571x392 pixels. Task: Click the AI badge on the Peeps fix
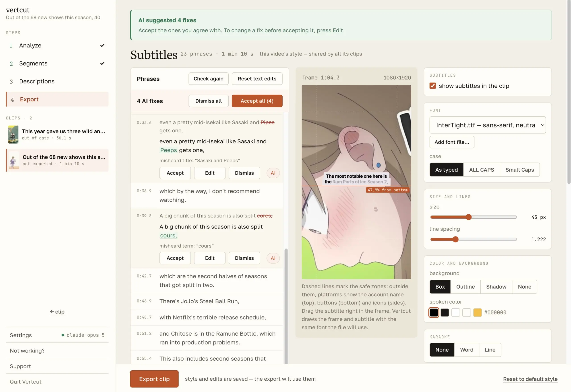click(273, 173)
